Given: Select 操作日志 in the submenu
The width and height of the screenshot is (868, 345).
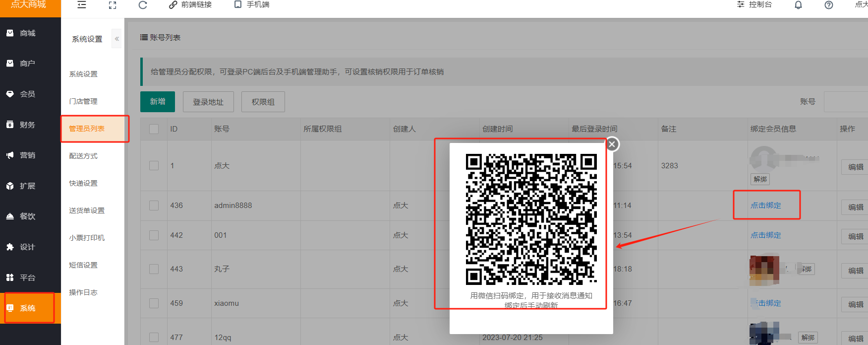Looking at the screenshot, I should pos(83,292).
